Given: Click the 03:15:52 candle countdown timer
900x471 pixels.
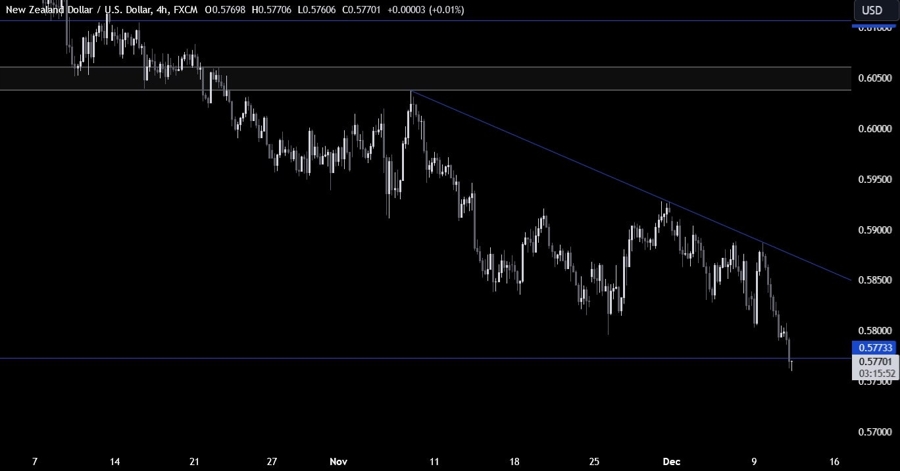Looking at the screenshot, I should (873, 372).
